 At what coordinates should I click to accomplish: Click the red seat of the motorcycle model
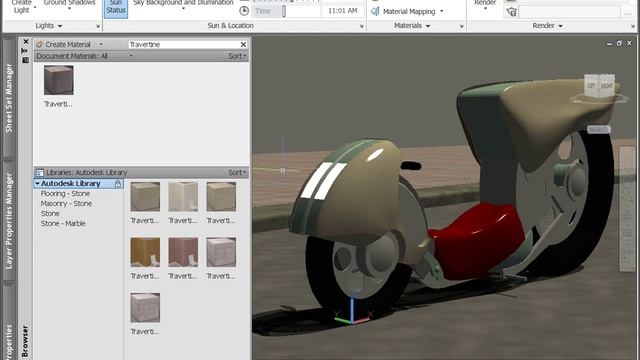(478, 241)
